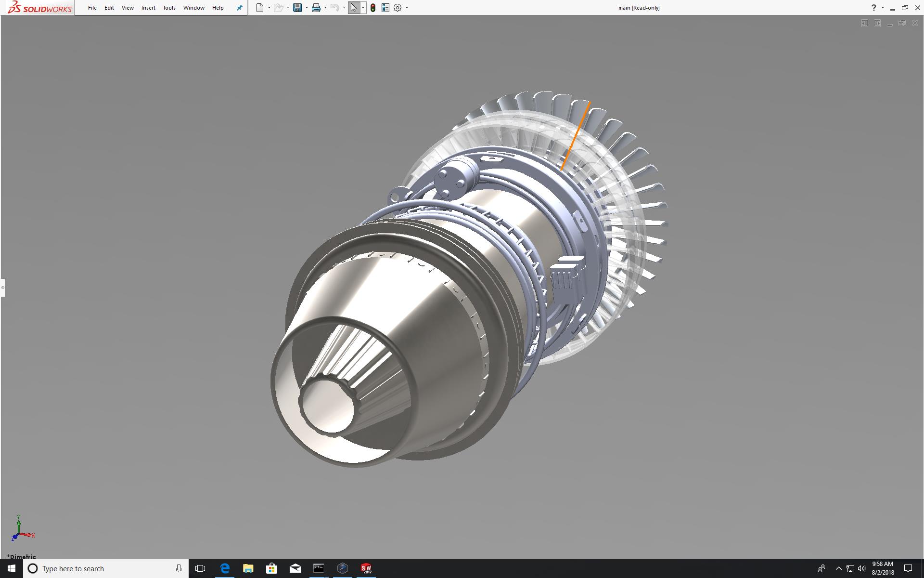This screenshot has height=578, width=924.
Task: Open the Options gear icon
Action: coord(398,8)
